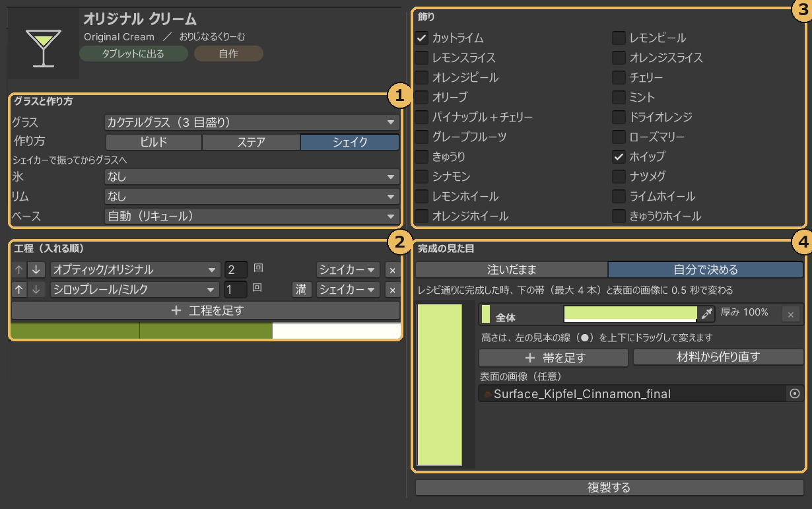
Task: Select the ビルド method tab
Action: (154, 142)
